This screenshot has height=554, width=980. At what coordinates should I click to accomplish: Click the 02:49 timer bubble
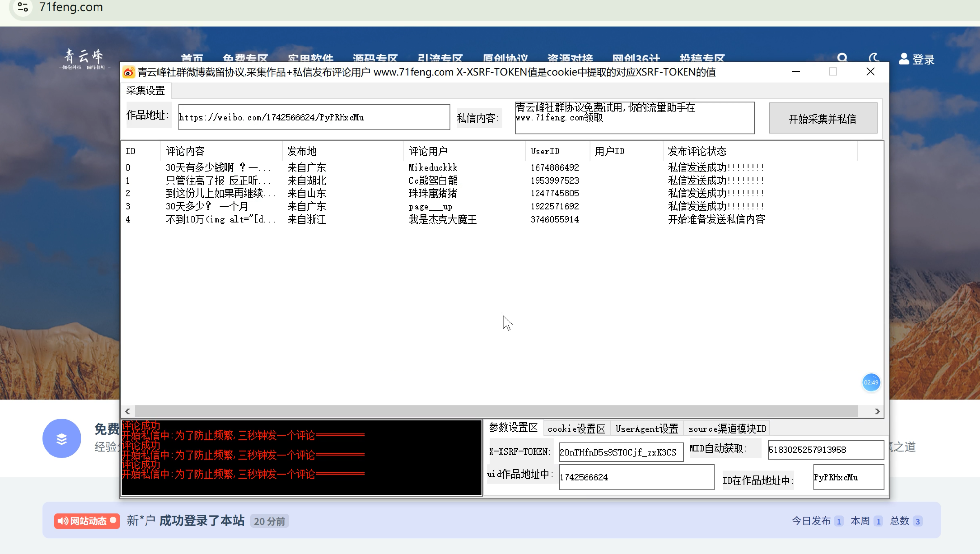click(871, 382)
